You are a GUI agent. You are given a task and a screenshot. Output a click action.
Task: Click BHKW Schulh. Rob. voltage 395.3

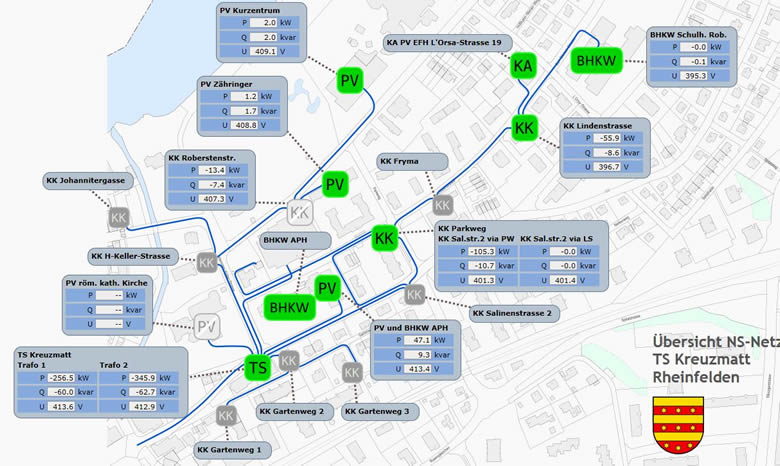(x=694, y=76)
